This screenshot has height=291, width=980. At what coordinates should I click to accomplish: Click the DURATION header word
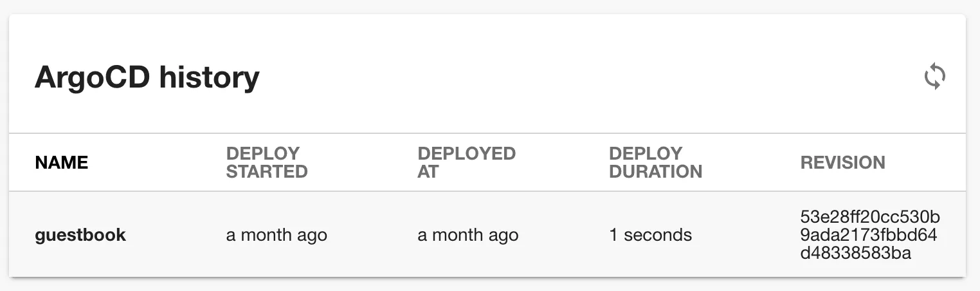655,172
